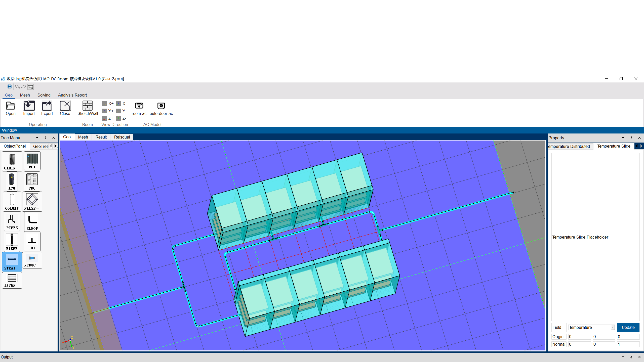Pin the Output panel
The width and height of the screenshot is (644, 362).
point(631,357)
